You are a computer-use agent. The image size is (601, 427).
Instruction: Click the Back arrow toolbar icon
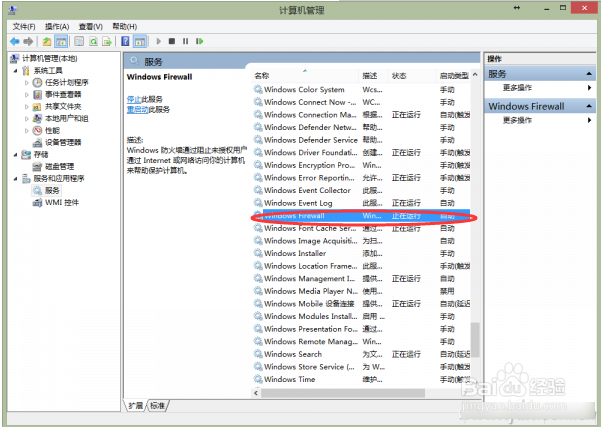pyautogui.click(x=15, y=41)
